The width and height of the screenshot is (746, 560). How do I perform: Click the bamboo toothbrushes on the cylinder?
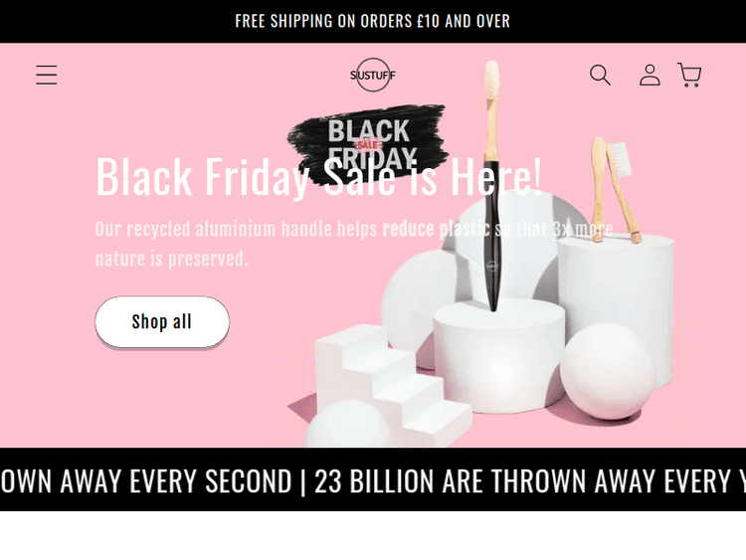click(x=613, y=189)
